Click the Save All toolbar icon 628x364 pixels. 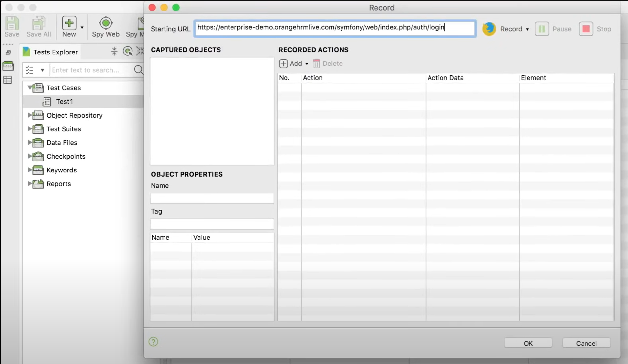[x=38, y=23]
